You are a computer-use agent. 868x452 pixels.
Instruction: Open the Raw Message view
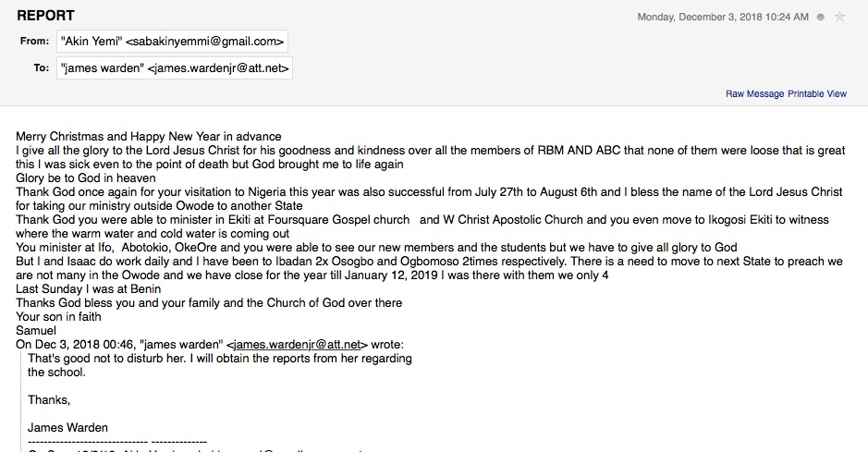754,94
